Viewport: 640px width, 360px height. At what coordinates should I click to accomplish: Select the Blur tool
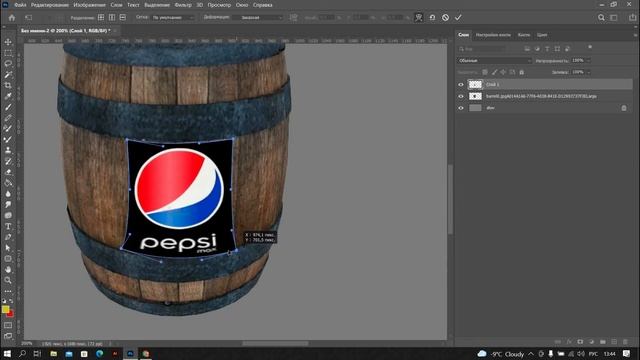tap(8, 193)
